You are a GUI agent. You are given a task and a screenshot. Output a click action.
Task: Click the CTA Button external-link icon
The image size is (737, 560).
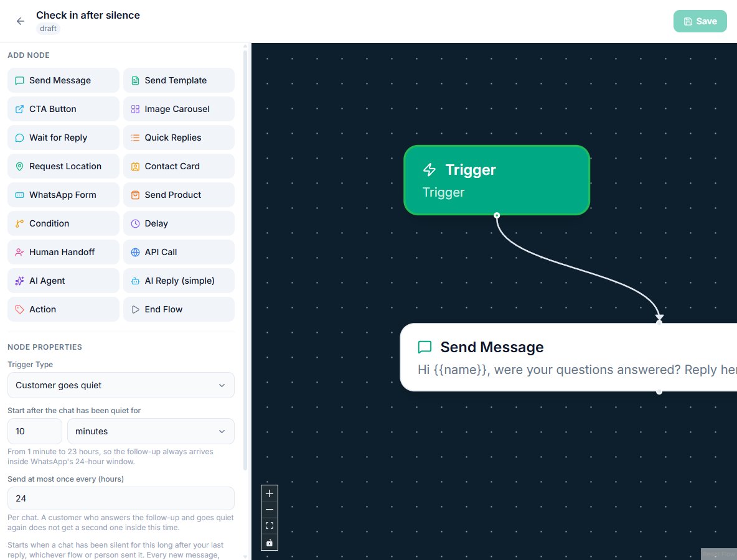pyautogui.click(x=19, y=109)
